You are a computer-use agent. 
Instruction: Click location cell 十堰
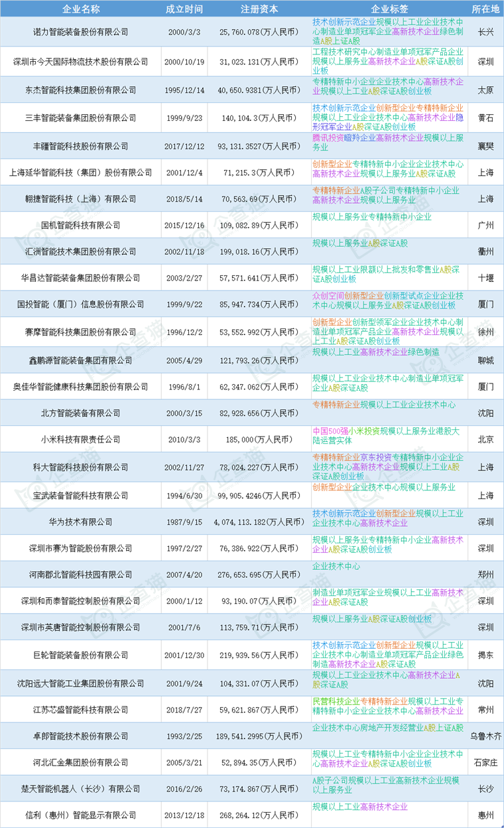point(485,278)
